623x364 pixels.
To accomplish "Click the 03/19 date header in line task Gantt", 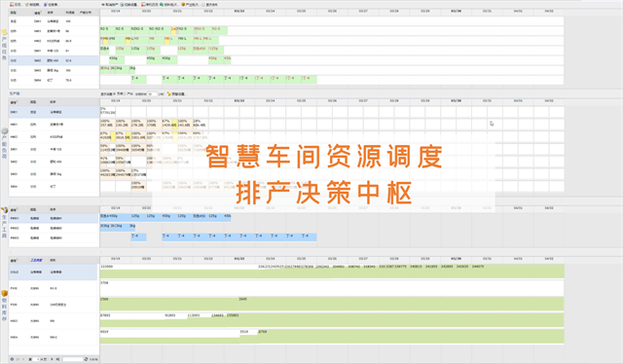I will [x=115, y=12].
